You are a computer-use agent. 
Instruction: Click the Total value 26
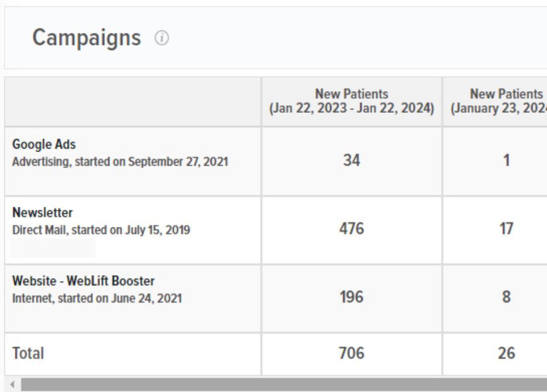pos(504,353)
